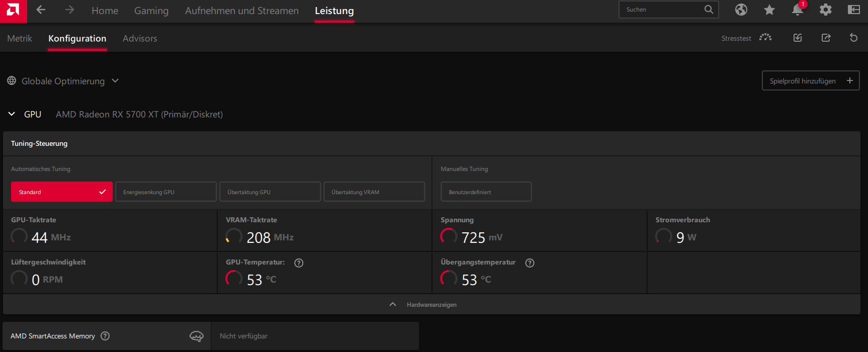Click the load profile icon

pos(798,38)
